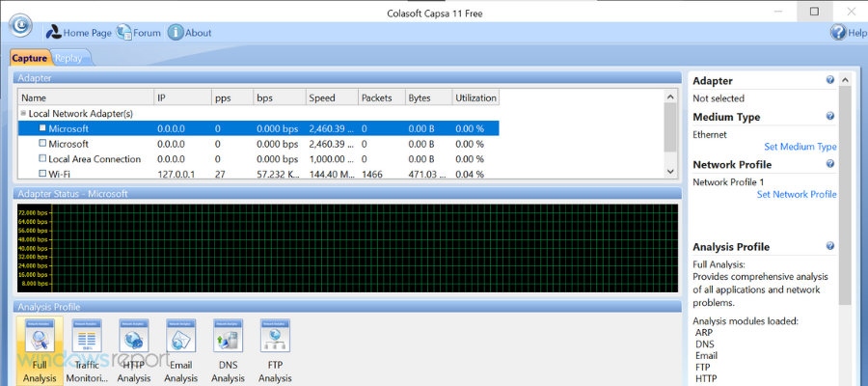Open the Forum toolbar icon

[x=123, y=33]
